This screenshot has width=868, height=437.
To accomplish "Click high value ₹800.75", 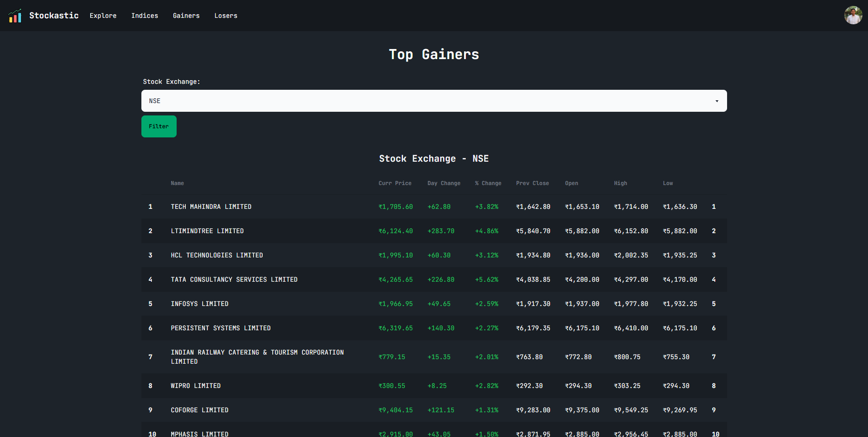I will coord(627,357).
